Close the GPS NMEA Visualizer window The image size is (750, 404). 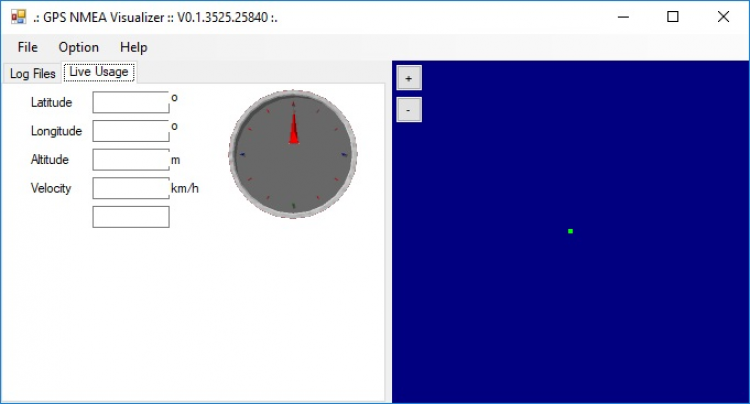tap(723, 17)
